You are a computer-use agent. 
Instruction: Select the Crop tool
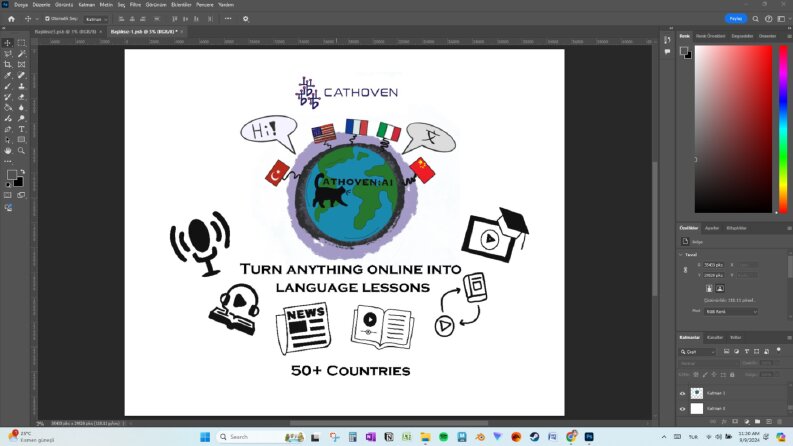8,65
